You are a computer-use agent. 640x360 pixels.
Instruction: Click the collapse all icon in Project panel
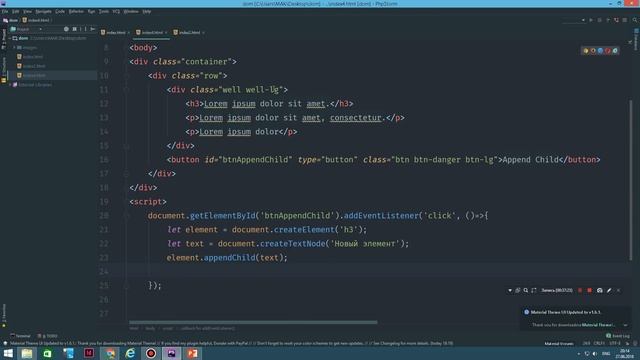pyautogui.click(x=74, y=29)
